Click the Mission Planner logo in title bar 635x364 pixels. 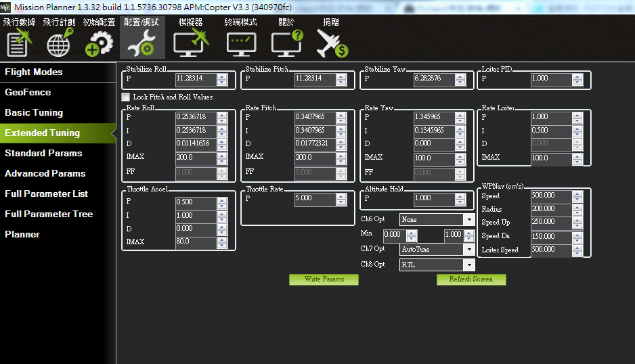pyautogui.click(x=5, y=7)
